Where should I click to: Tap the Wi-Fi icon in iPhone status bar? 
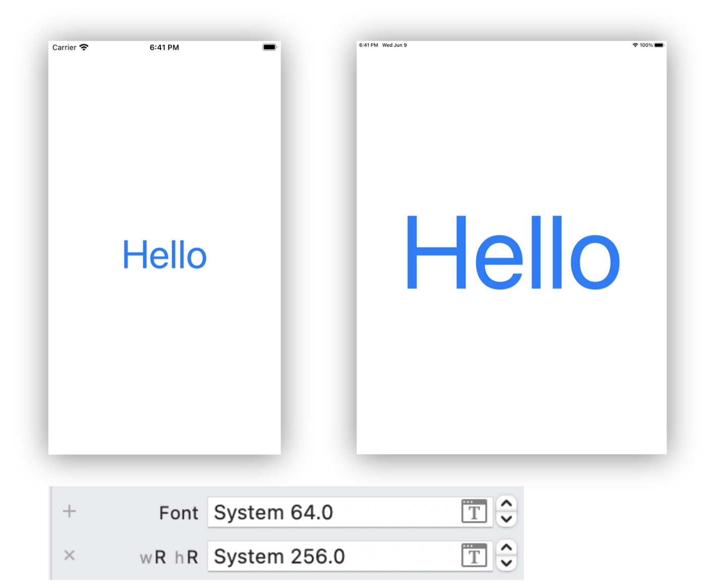84,47
